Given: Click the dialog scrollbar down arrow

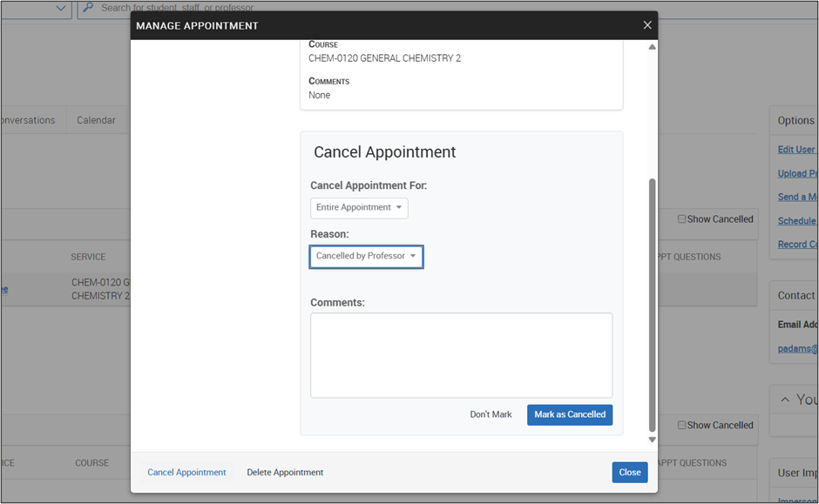Looking at the screenshot, I should [652, 440].
